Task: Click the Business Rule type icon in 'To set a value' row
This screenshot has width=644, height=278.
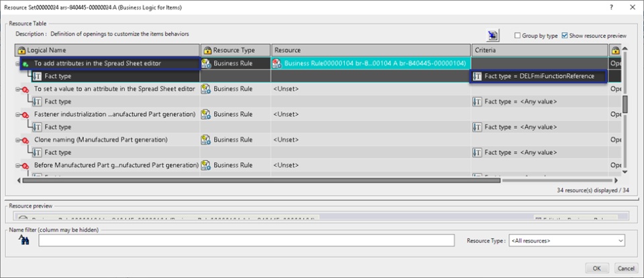Action: [206, 89]
